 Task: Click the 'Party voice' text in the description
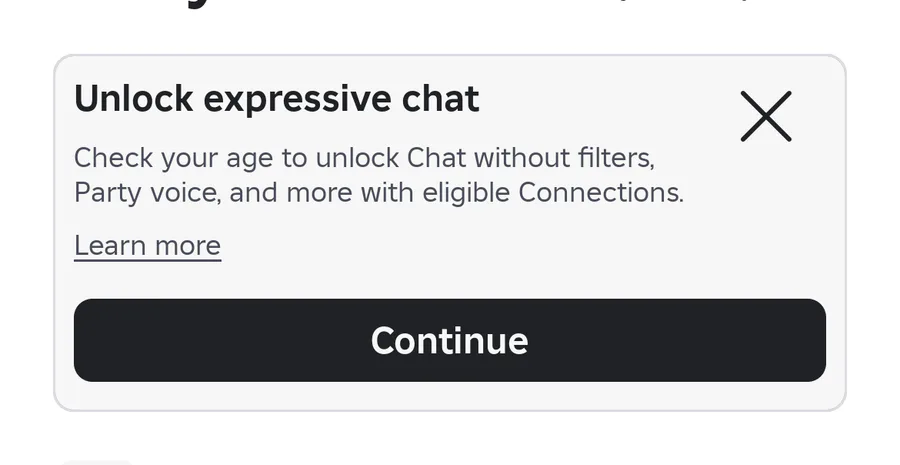pyautogui.click(x=148, y=193)
